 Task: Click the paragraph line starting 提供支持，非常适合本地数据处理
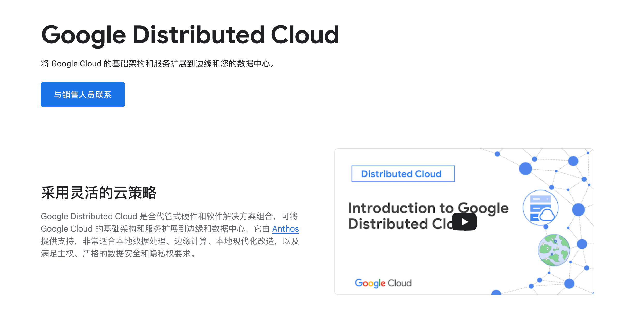(170, 241)
